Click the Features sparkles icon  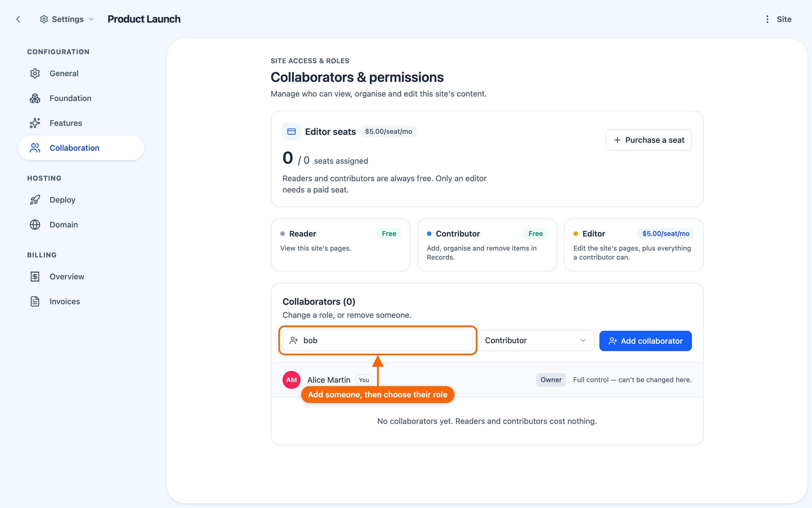[x=35, y=123]
